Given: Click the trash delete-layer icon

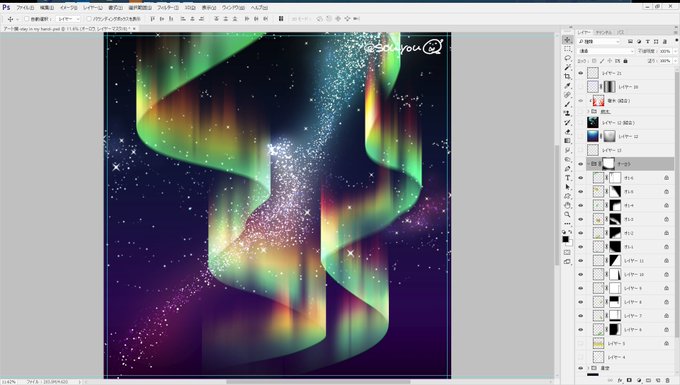Looking at the screenshot, I should (x=667, y=380).
